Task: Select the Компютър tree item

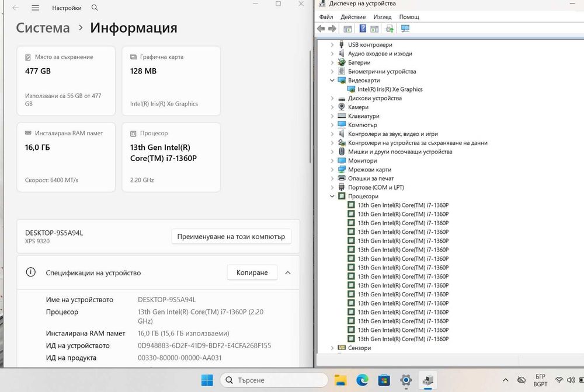Action: [x=363, y=125]
